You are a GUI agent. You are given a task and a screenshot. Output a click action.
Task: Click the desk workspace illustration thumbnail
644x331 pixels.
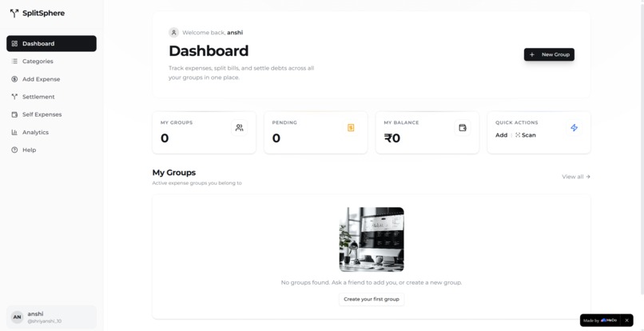pyautogui.click(x=372, y=239)
